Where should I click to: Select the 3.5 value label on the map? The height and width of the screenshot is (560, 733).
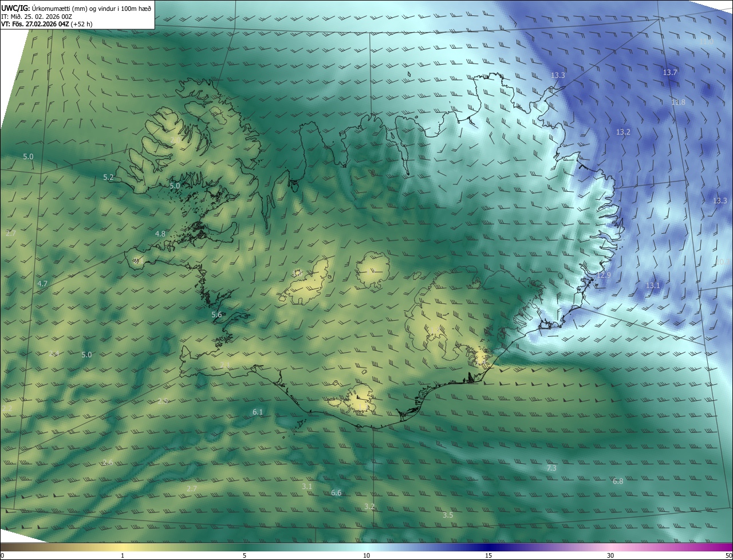coord(448,515)
